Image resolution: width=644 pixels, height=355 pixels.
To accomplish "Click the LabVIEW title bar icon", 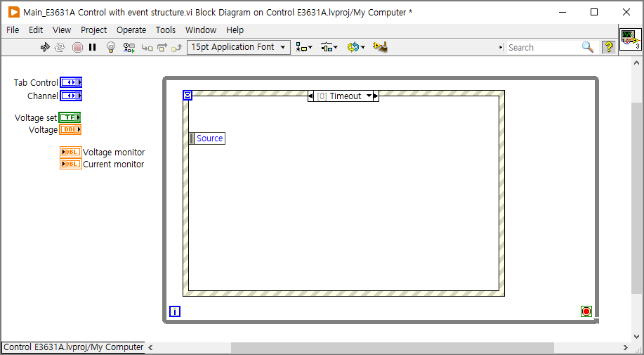I will pos(14,13).
